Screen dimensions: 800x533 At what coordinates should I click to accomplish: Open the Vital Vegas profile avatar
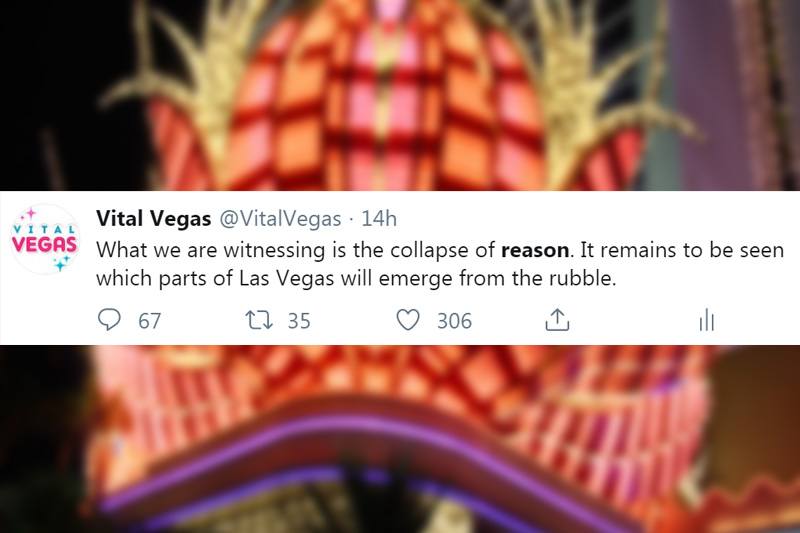pyautogui.click(x=45, y=239)
